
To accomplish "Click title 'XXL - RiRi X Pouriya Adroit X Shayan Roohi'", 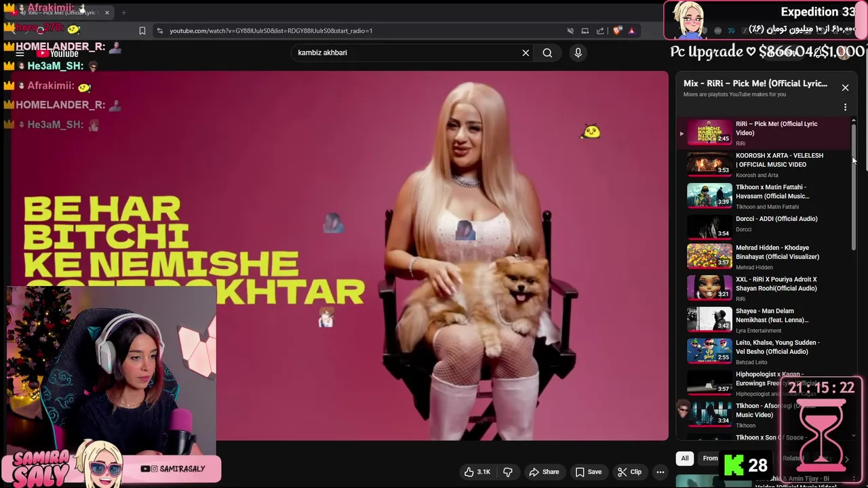I will coord(776,283).
